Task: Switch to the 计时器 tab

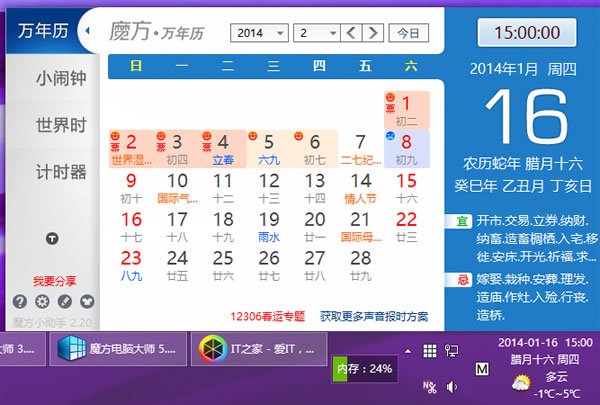Action: pos(61,171)
